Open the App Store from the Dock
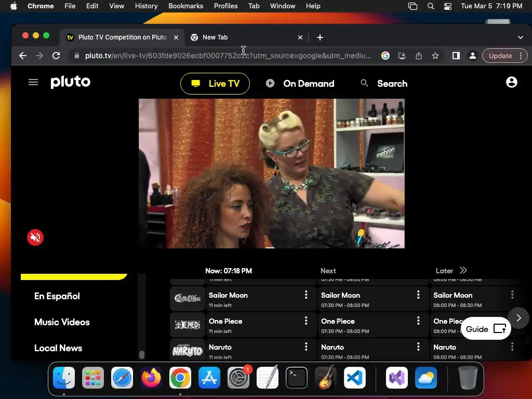The image size is (532, 399). [209, 378]
